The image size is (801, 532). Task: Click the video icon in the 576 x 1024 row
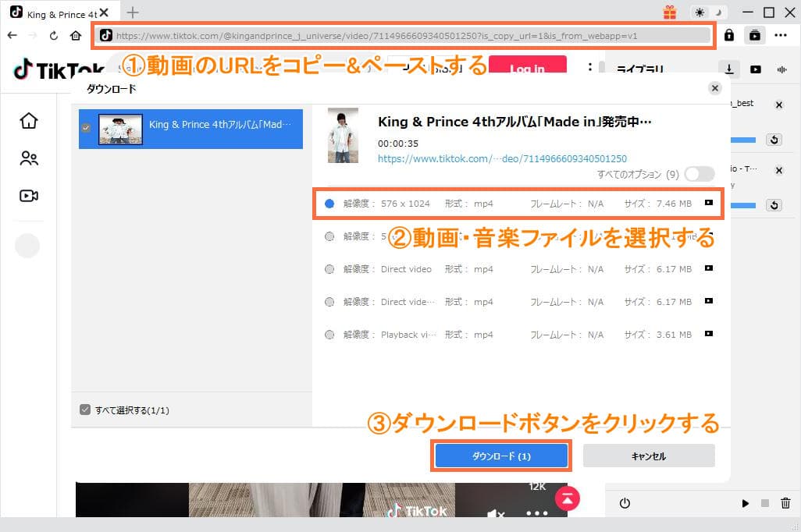point(709,203)
